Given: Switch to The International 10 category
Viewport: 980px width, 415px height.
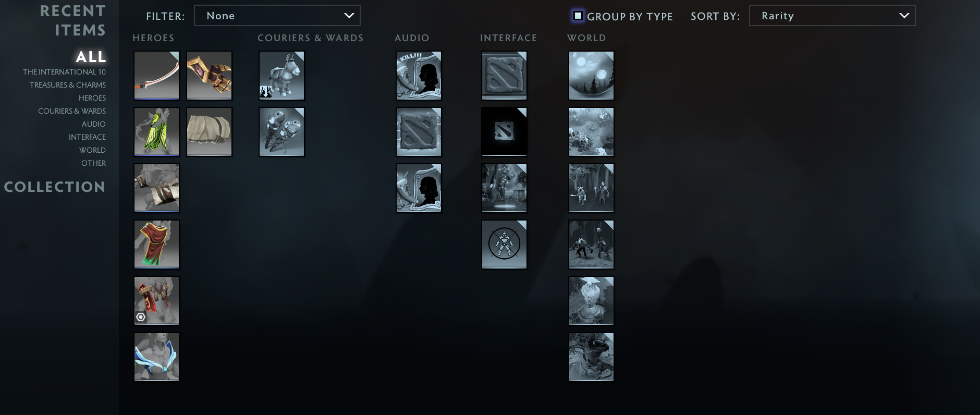Looking at the screenshot, I should coord(64,72).
